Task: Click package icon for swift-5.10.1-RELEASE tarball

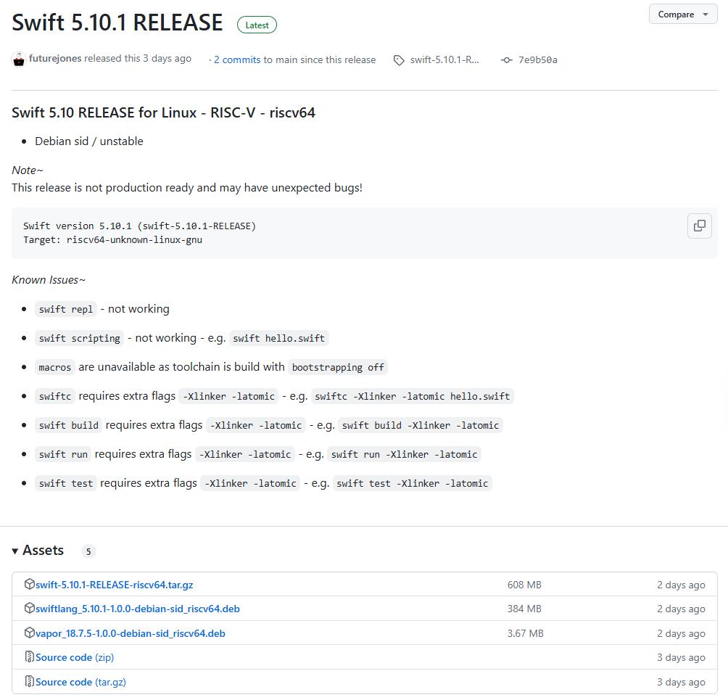Action: pos(30,584)
